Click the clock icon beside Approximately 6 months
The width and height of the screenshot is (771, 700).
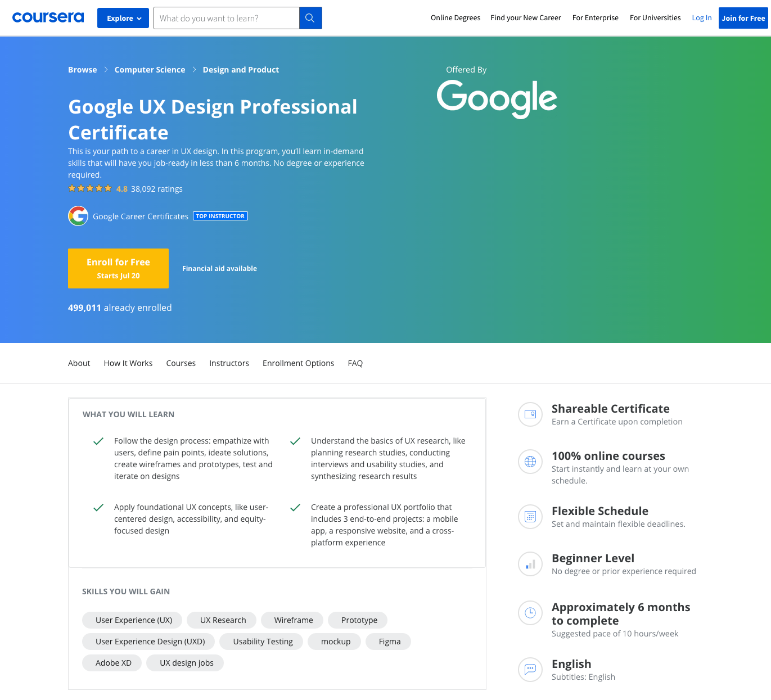(x=530, y=613)
